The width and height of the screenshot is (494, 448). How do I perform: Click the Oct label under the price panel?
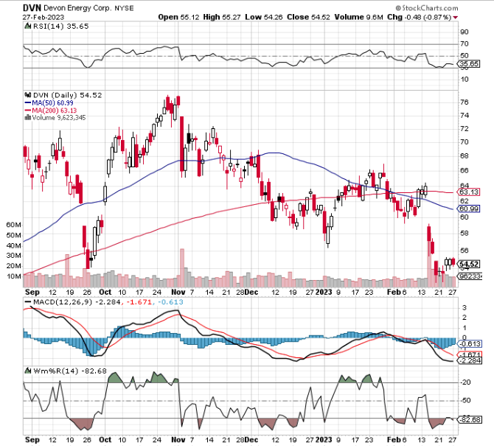tap(105, 292)
